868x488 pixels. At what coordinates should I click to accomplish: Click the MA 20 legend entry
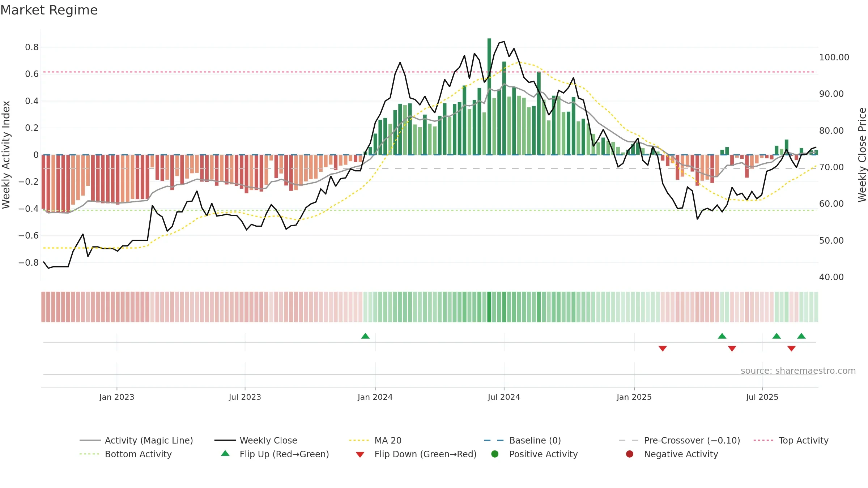375,440
